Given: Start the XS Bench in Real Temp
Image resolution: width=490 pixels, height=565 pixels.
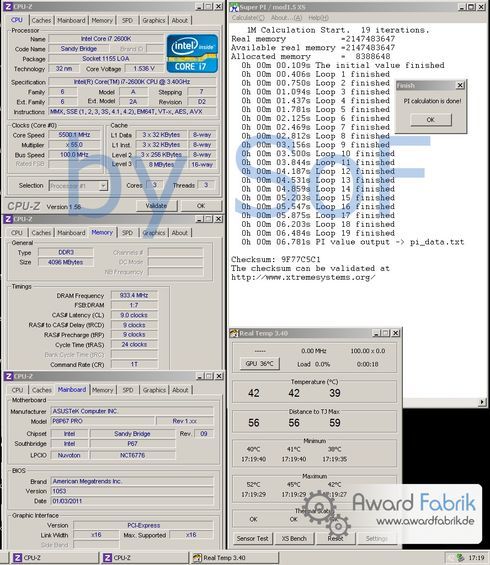Looking at the screenshot, I should pyautogui.click(x=294, y=538).
